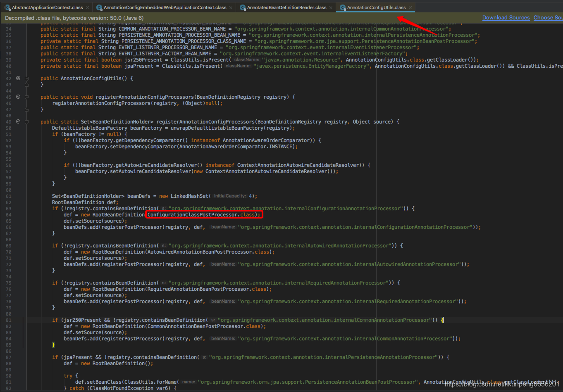The image size is (563, 392).
Task: Click line number 64 in the gutter
Action: click(9, 215)
